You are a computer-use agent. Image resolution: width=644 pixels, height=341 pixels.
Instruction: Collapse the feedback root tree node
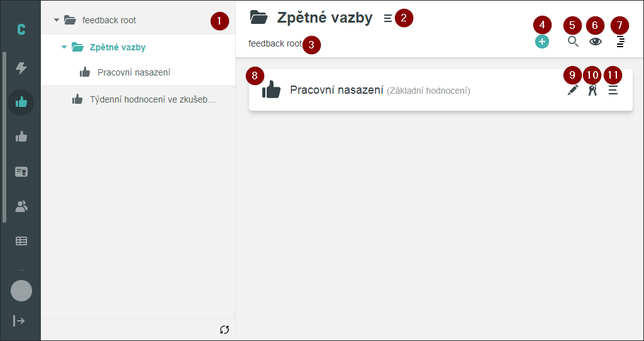[x=57, y=20]
